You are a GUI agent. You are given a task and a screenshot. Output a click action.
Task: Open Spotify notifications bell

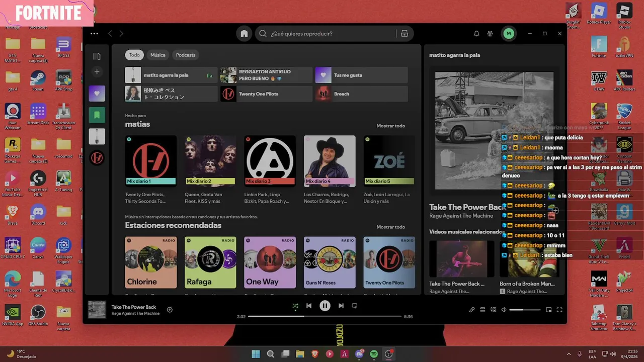coord(476,34)
